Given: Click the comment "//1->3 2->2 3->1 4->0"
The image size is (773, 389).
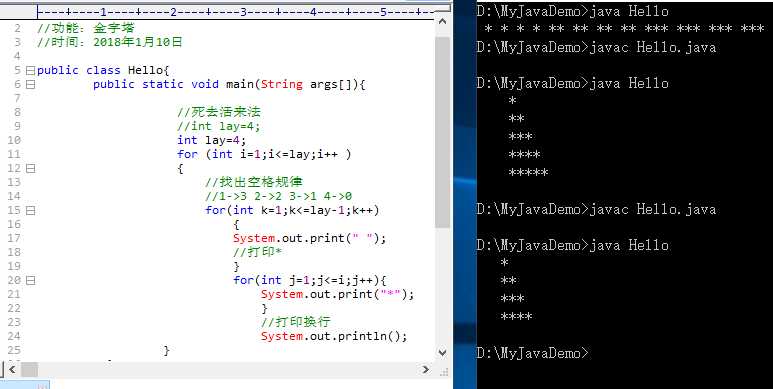Looking at the screenshot, I should click(x=279, y=196).
